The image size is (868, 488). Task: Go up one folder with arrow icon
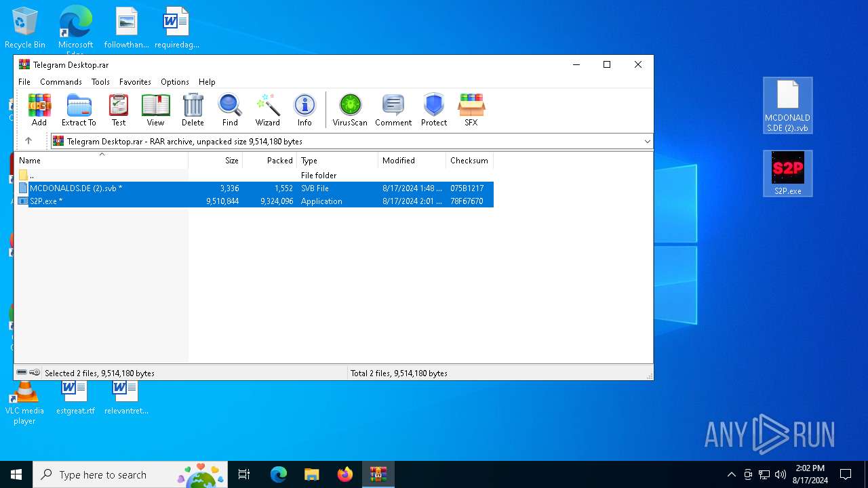28,141
